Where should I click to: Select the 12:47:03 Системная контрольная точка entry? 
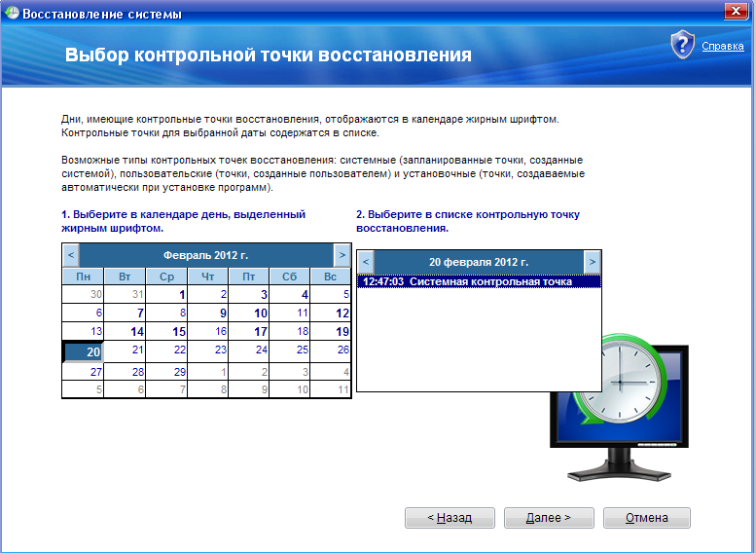coord(479,281)
